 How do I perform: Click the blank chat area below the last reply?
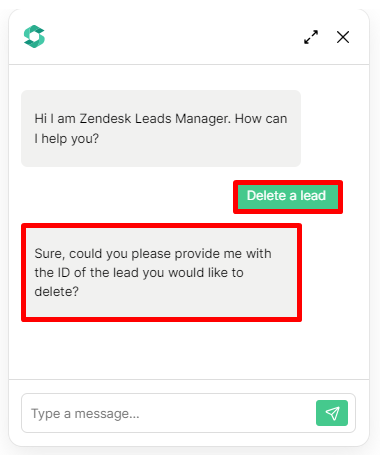[189, 350]
